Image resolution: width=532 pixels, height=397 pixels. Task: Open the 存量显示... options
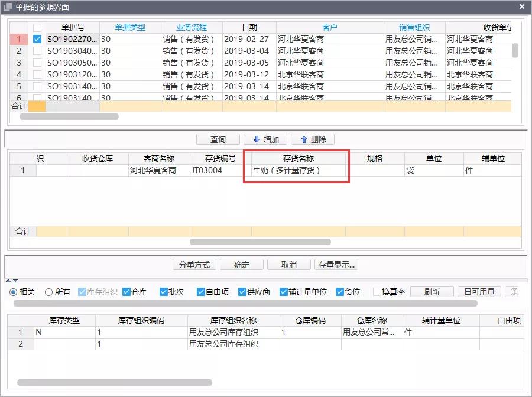pyautogui.click(x=336, y=265)
